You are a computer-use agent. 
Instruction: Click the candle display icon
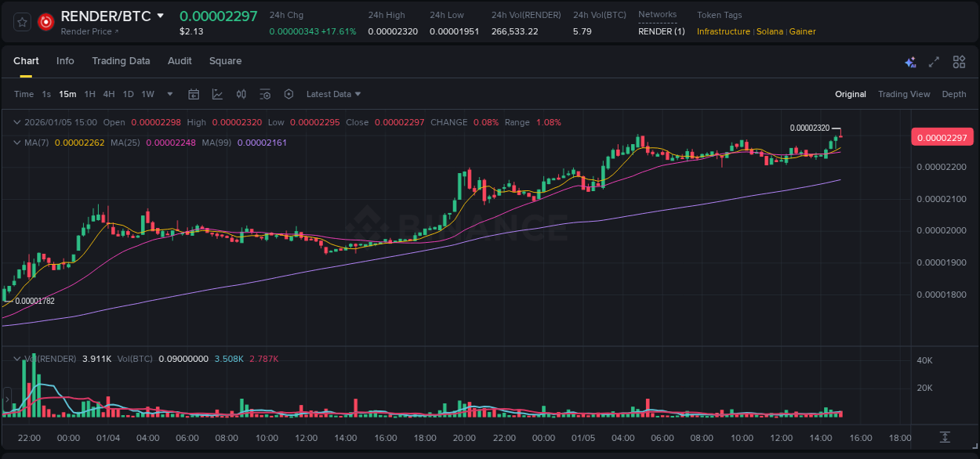point(241,94)
